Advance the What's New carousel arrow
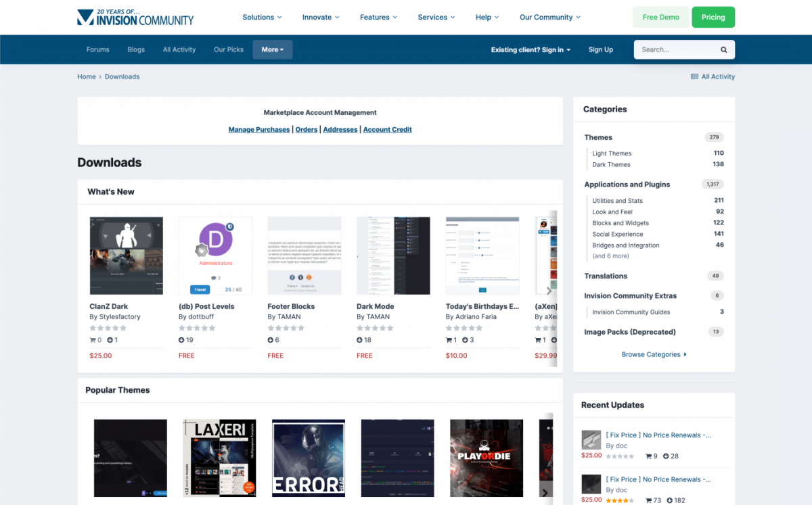Viewport: 812px width, 505px height. (549, 290)
